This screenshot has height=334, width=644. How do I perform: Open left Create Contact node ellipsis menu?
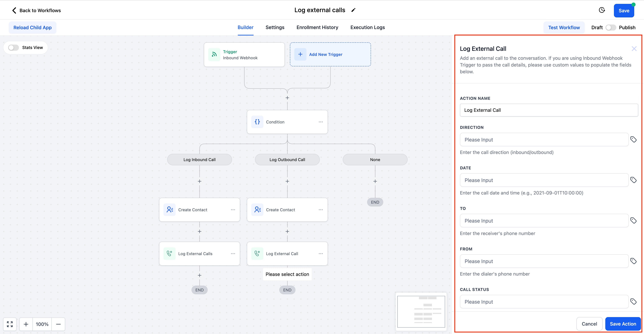(233, 210)
